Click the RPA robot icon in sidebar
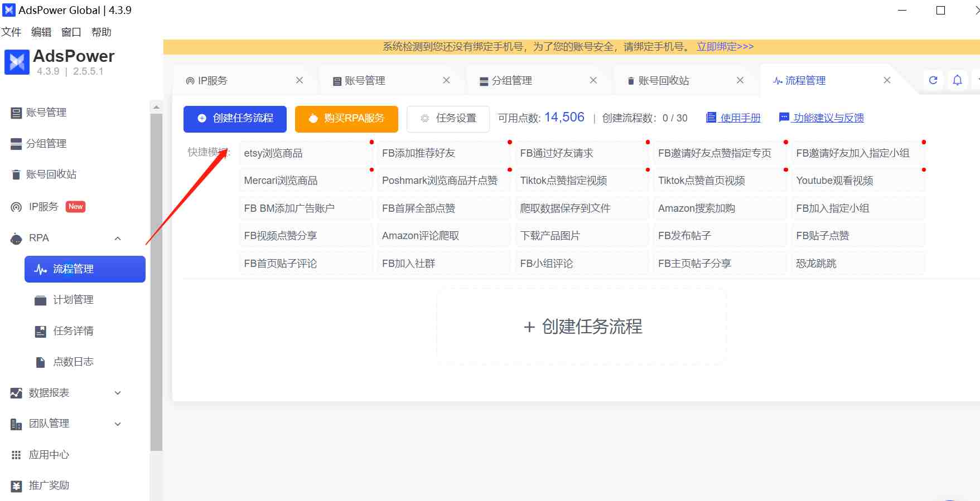Image resolution: width=980 pixels, height=501 pixels. [x=16, y=239]
